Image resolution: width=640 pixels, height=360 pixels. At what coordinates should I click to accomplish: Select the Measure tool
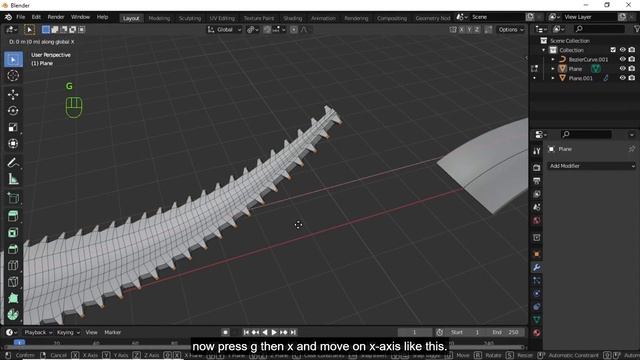click(x=13, y=179)
